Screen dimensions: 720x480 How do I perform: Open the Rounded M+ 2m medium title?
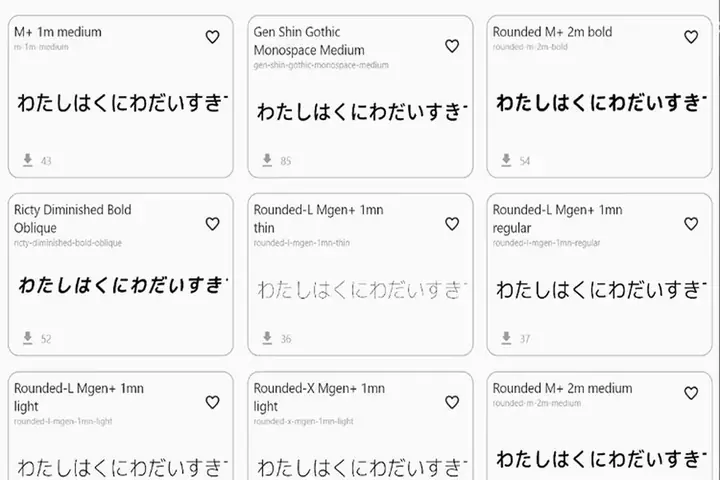(x=562, y=389)
